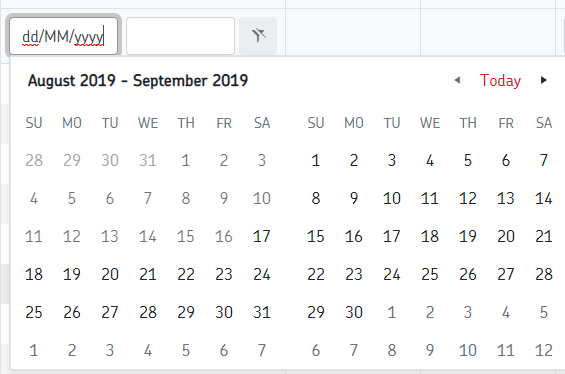Choose September 20 in the right calendar
This screenshot has width=565, height=374.
point(506,236)
